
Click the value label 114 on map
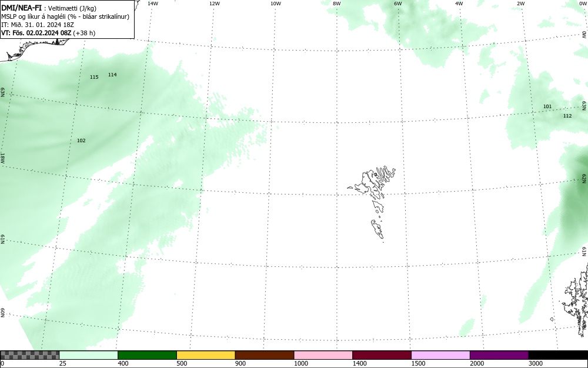pos(112,75)
